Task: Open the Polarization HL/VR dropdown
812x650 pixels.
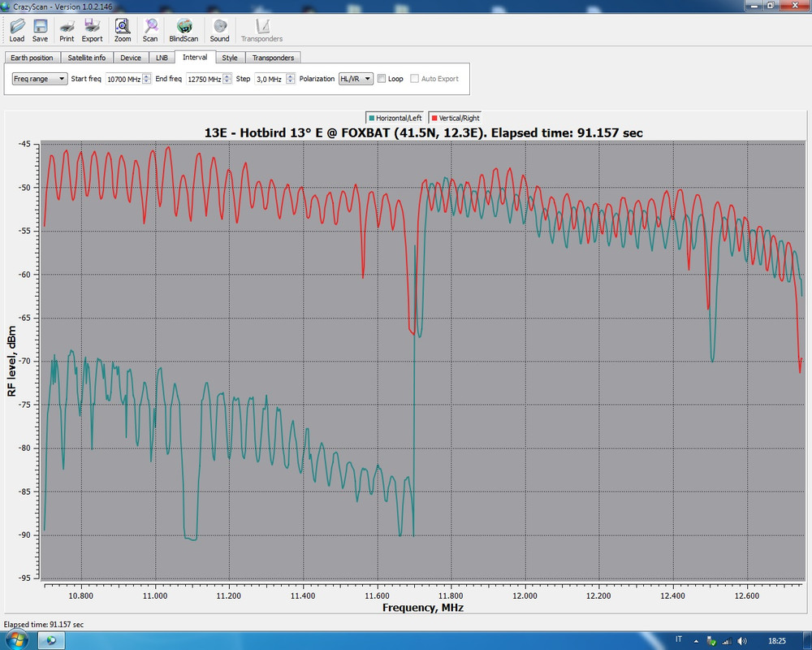Action: point(356,79)
